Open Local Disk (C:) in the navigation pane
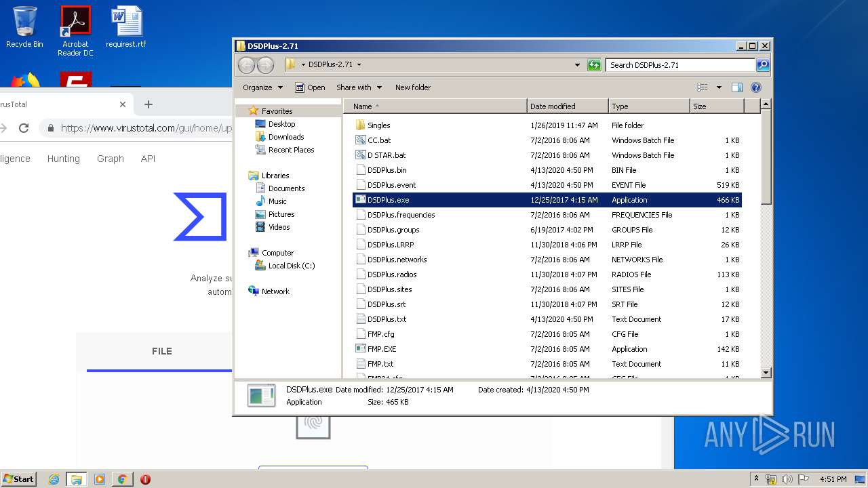The image size is (868, 488). [x=292, y=266]
